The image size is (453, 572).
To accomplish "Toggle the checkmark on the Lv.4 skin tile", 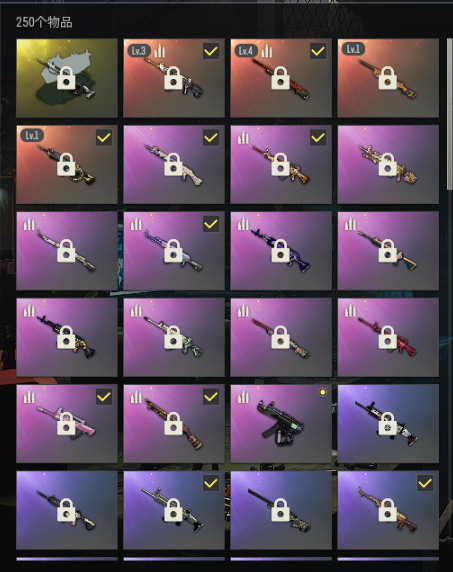I will pos(318,51).
